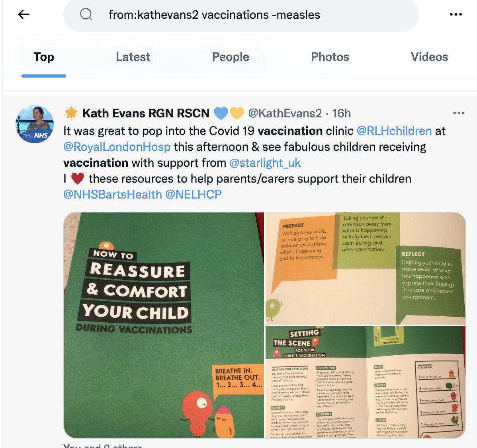This screenshot has width=477, height=448.
Task: Open the Videos tab
Action: click(x=429, y=57)
